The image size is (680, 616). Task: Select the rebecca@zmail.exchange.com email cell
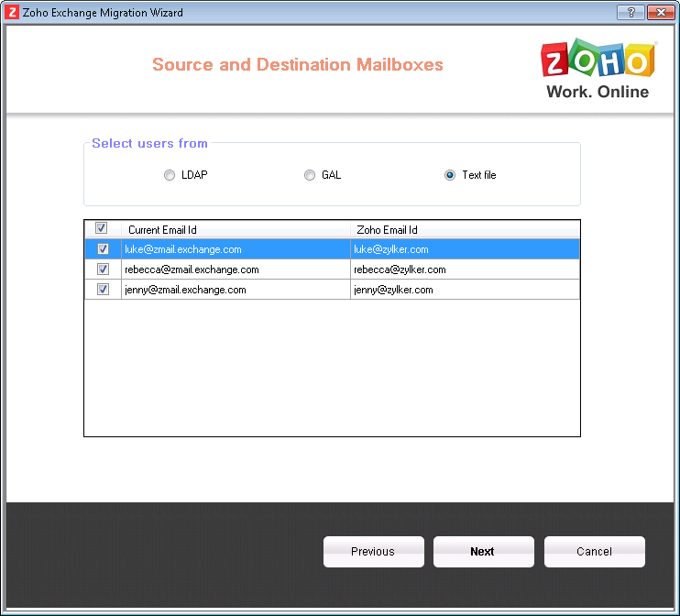(x=192, y=269)
